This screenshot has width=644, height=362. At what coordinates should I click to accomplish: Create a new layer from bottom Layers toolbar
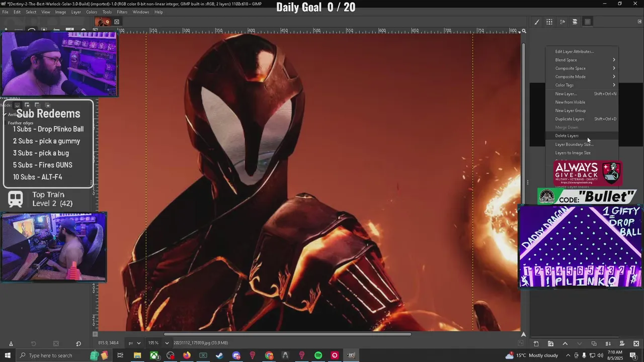click(x=536, y=343)
